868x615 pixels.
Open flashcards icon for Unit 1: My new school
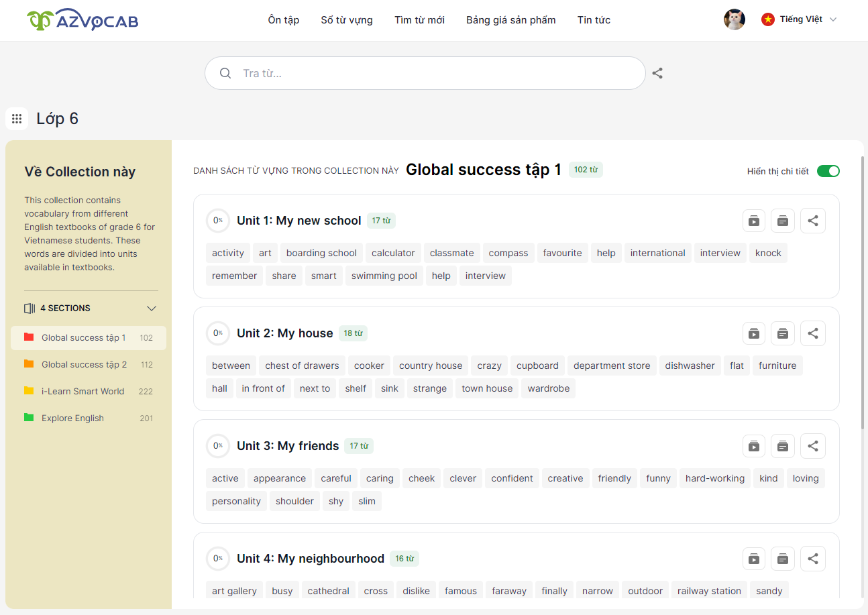tap(783, 221)
